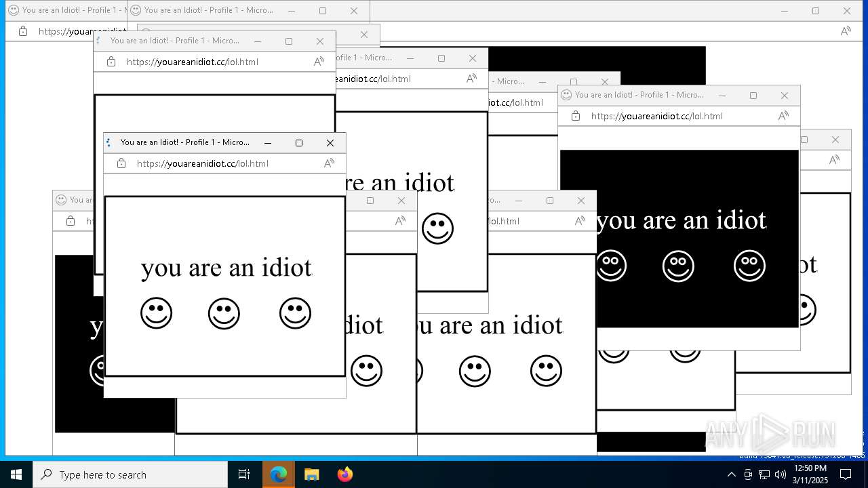Image resolution: width=868 pixels, height=488 pixels.
Task: Minimize window with 'ot.cc/lol.html' partial address
Action: coord(542,81)
